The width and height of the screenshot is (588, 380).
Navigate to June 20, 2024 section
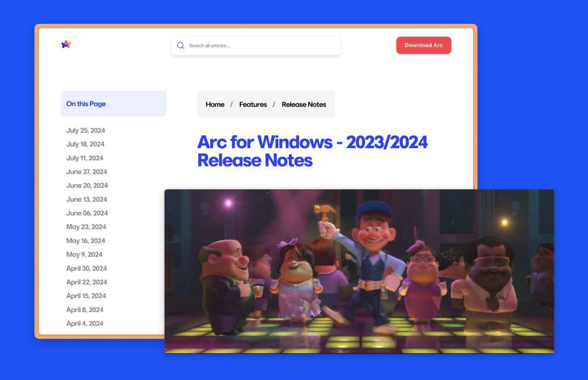click(x=87, y=186)
